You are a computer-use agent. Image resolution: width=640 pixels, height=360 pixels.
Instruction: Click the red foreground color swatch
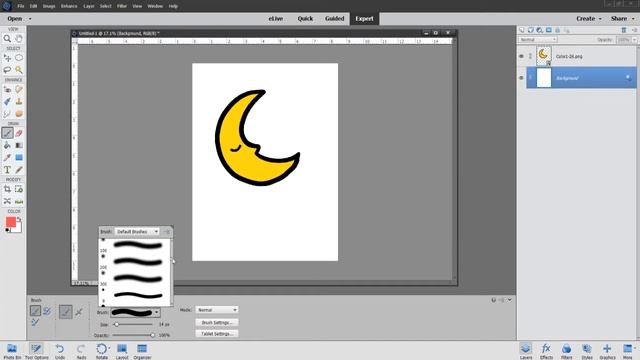click(x=11, y=222)
